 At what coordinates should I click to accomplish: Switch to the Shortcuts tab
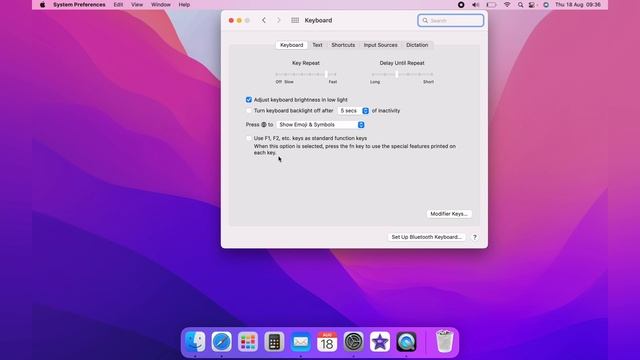(x=343, y=45)
